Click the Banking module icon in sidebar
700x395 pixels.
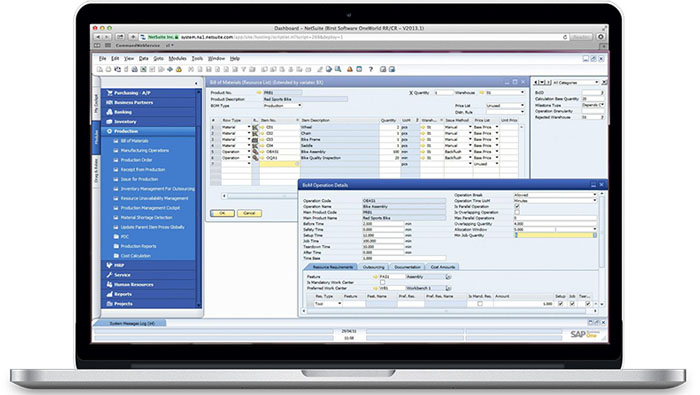pyautogui.click(x=109, y=112)
